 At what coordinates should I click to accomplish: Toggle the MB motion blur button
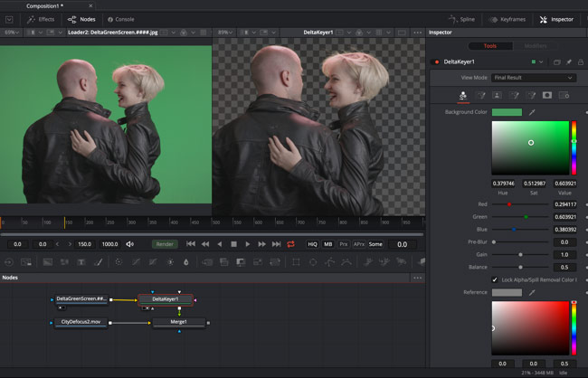pyautogui.click(x=328, y=244)
